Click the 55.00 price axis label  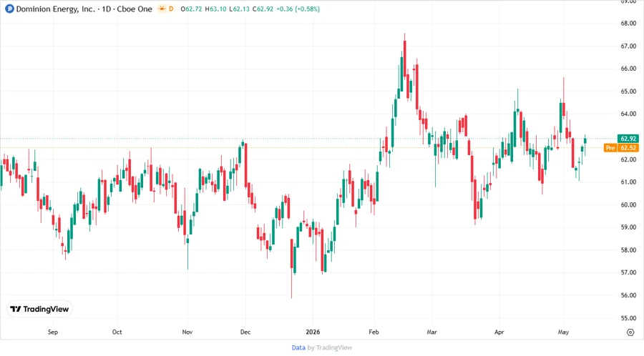pos(628,318)
